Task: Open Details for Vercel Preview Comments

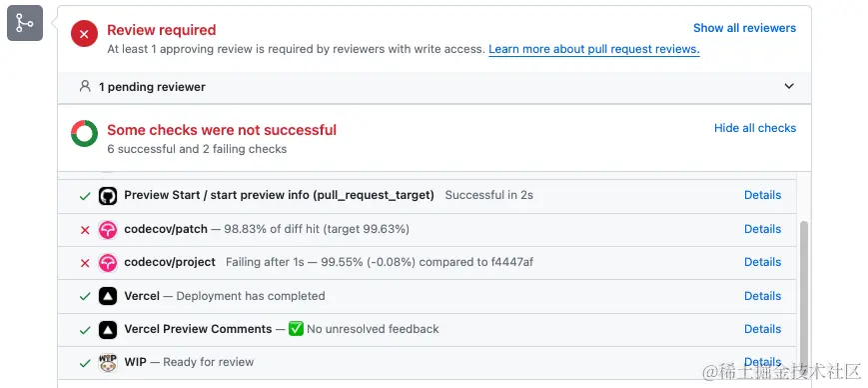Action: click(x=762, y=329)
